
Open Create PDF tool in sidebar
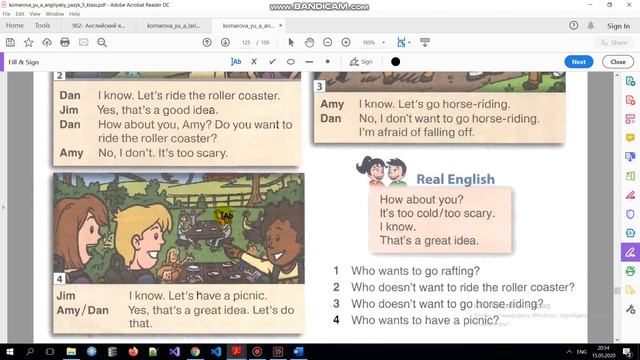tap(631, 100)
